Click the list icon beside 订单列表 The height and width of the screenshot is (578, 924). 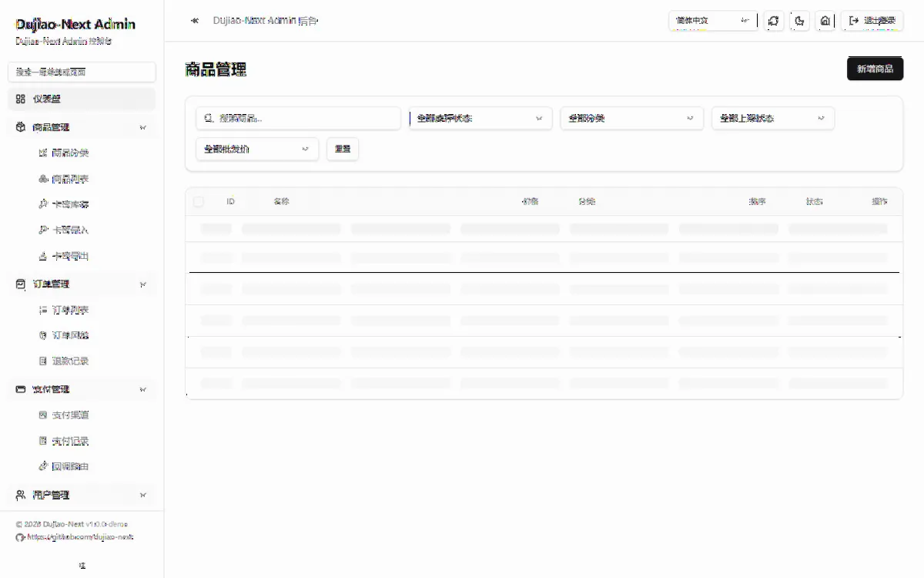(43, 310)
